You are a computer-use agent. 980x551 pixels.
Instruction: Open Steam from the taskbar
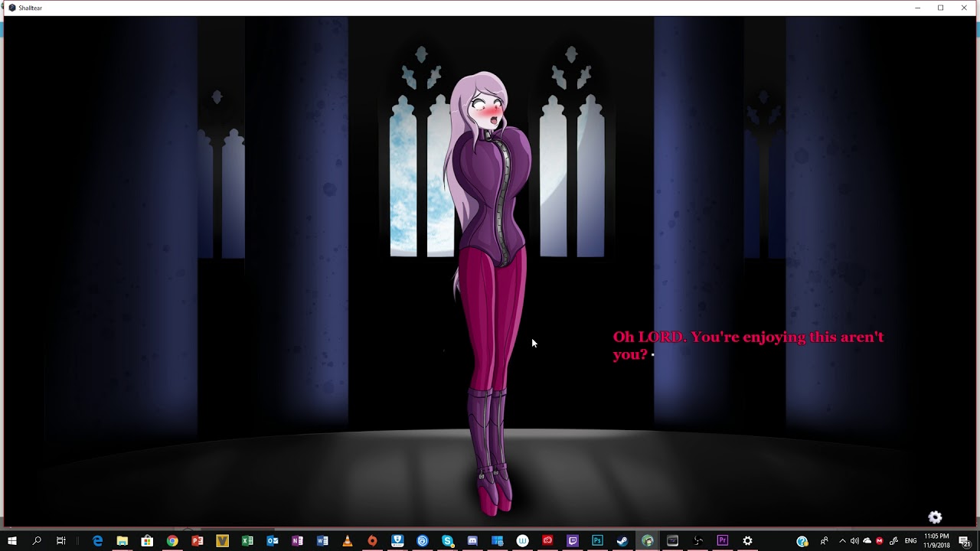622,541
